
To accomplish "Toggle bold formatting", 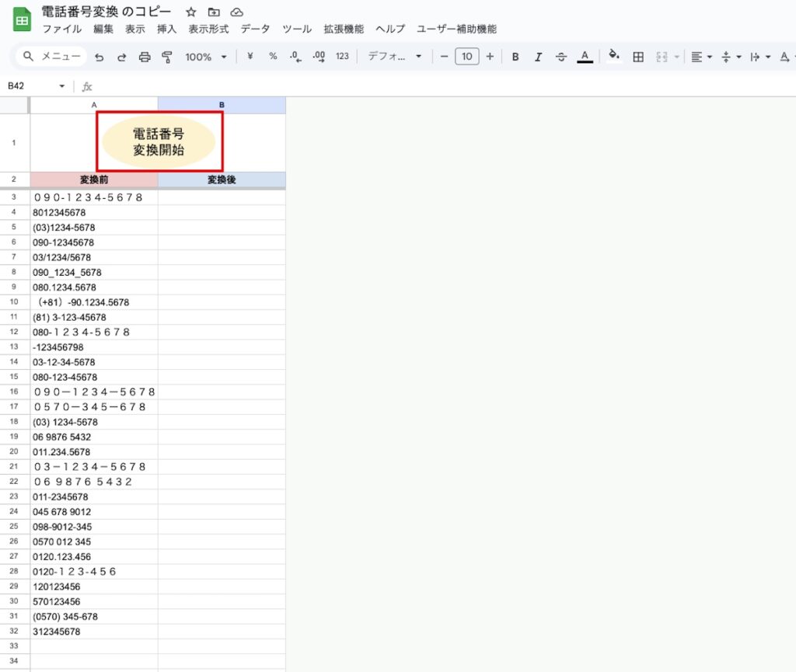I will 515,57.
